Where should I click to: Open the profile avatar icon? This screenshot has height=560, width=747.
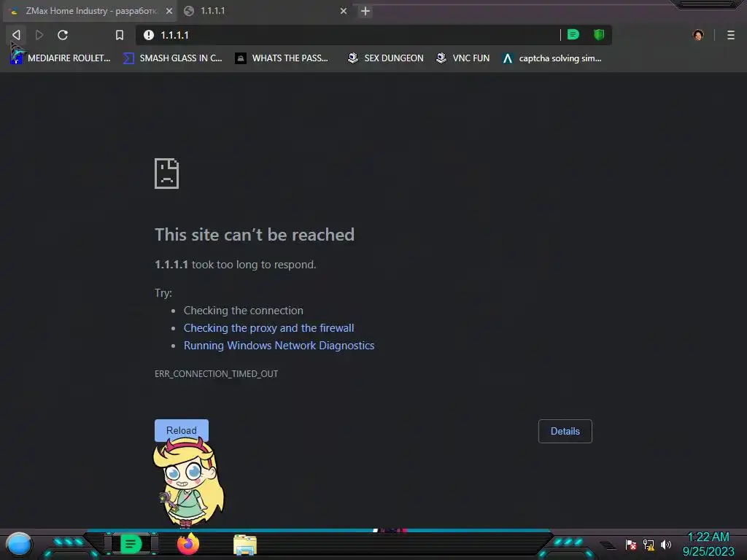pyautogui.click(x=698, y=35)
